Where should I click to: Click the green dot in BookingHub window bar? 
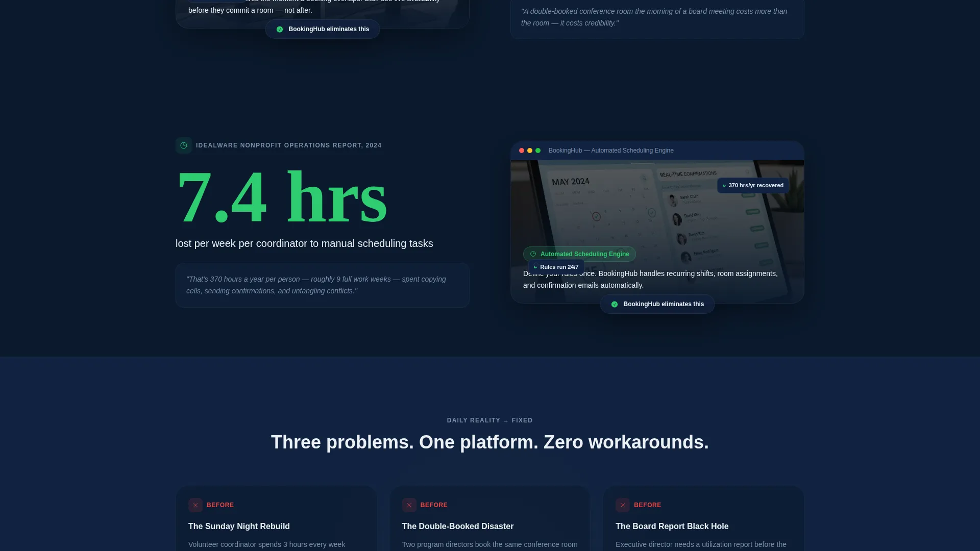(538, 151)
